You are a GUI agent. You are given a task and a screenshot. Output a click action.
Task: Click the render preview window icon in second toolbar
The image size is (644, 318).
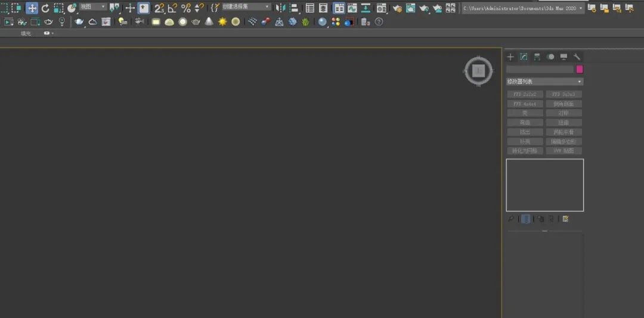click(x=9, y=22)
